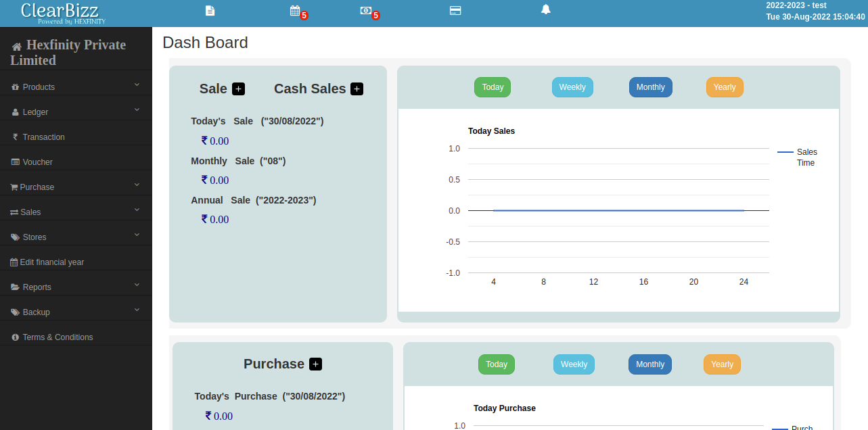Click the plus icon next to Sale
The width and height of the screenshot is (868, 430).
point(238,89)
